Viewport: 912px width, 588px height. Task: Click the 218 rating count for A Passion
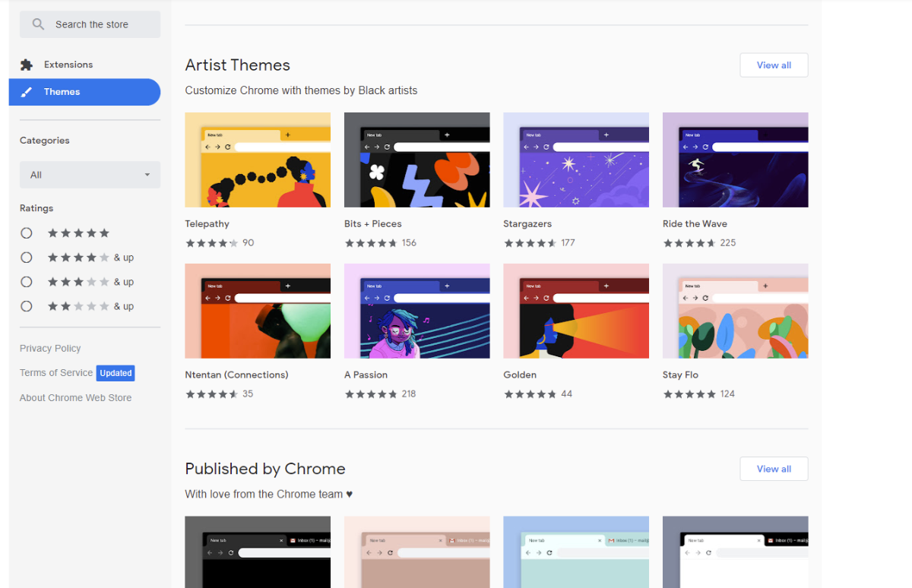[409, 394]
